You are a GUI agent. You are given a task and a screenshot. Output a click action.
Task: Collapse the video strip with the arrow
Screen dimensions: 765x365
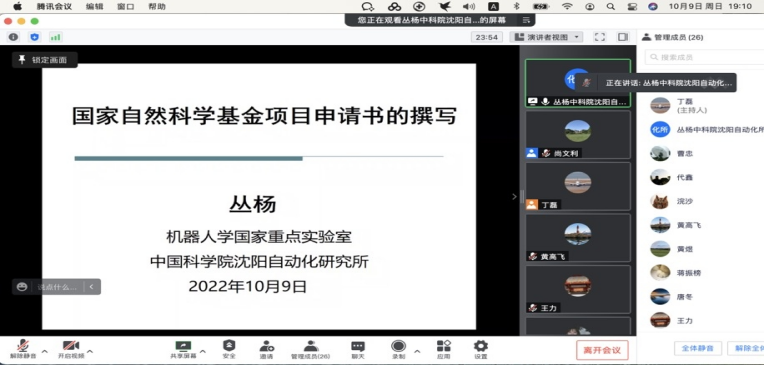click(x=514, y=197)
